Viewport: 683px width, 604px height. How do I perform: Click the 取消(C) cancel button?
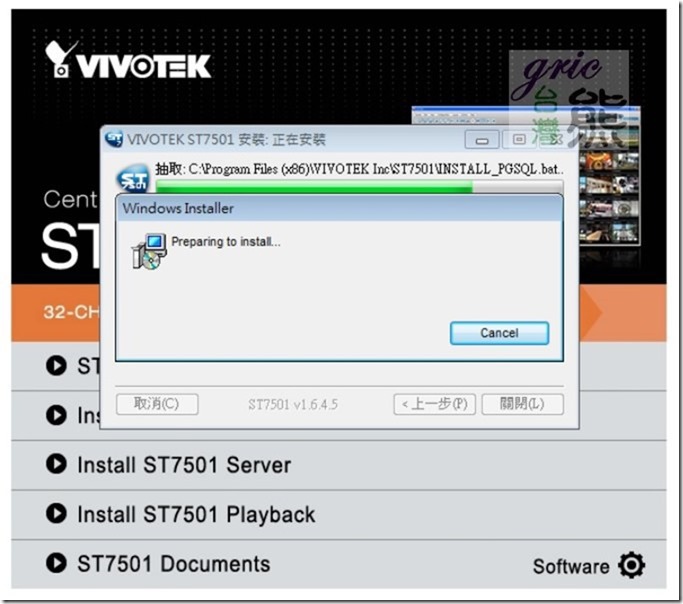tap(157, 404)
